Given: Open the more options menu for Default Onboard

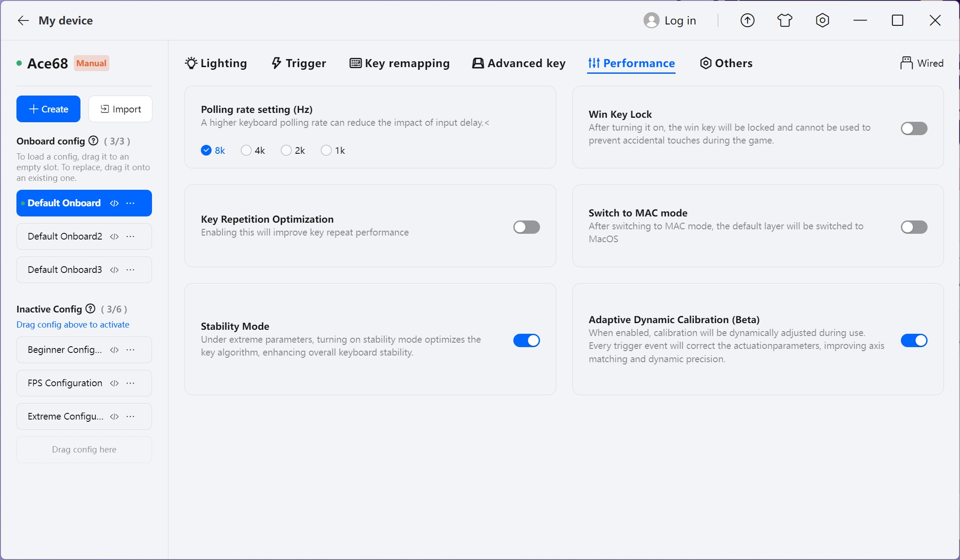Looking at the screenshot, I should point(130,203).
